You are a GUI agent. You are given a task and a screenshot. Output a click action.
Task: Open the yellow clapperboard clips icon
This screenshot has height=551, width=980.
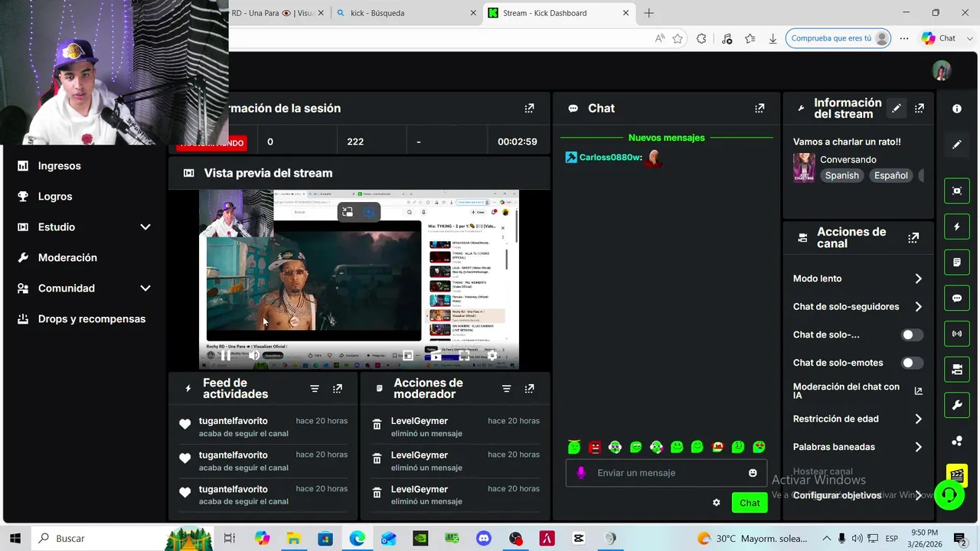[x=957, y=474]
